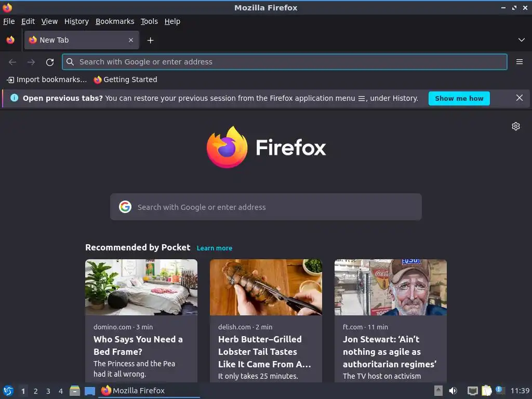Viewport: 532px width, 399px height.
Task: Open Import bookmarks from toolbar
Action: (47, 79)
